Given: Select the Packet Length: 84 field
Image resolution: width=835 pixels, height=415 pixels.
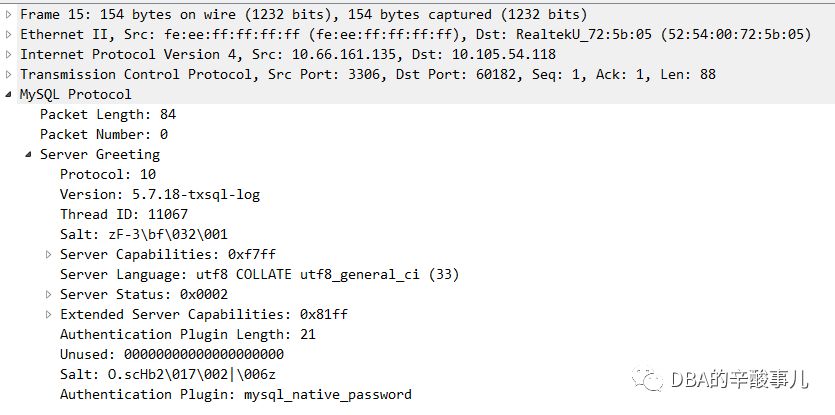Looking at the screenshot, I should tap(107, 114).
